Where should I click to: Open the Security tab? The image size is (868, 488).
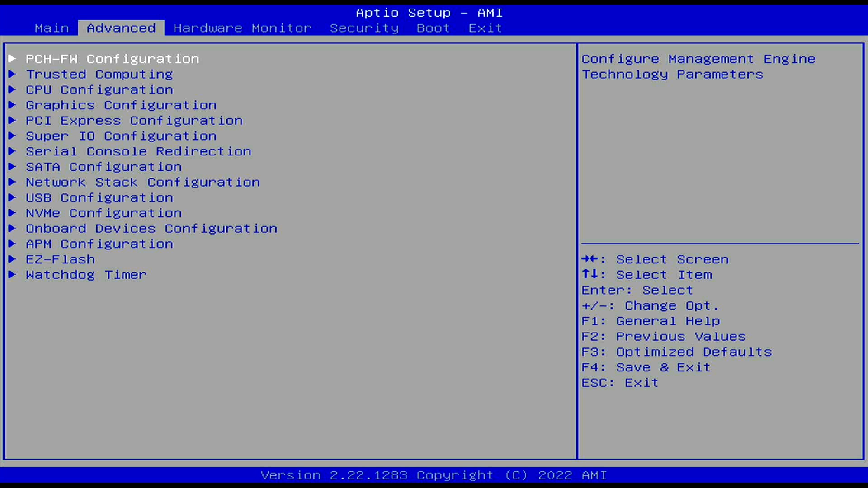coord(364,28)
